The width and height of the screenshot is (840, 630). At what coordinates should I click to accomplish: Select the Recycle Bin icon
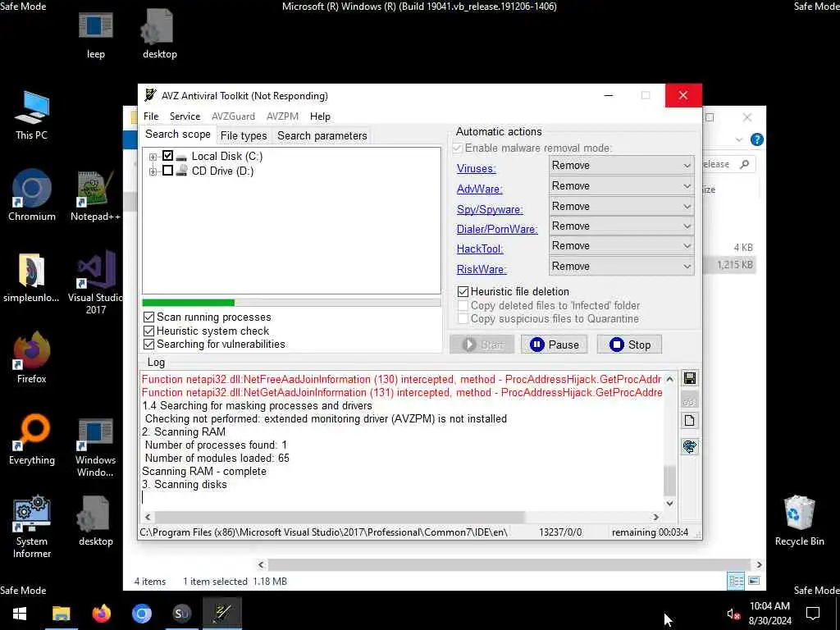tap(799, 521)
